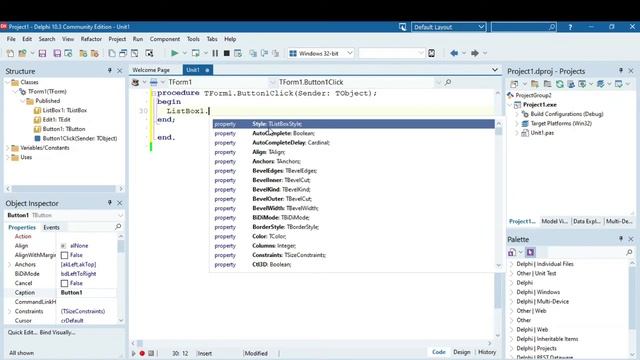Expand the Anchors property
This screenshot has width=640, height=360.
pos(9,264)
